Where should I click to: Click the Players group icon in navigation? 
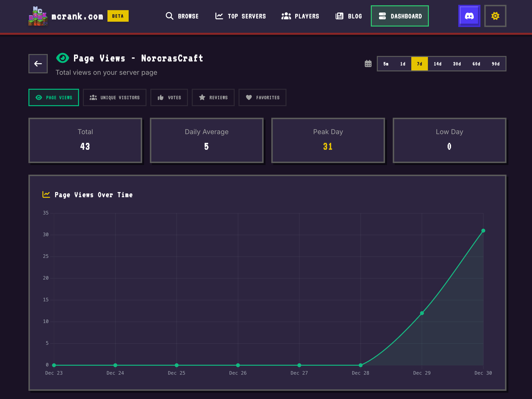(x=286, y=16)
